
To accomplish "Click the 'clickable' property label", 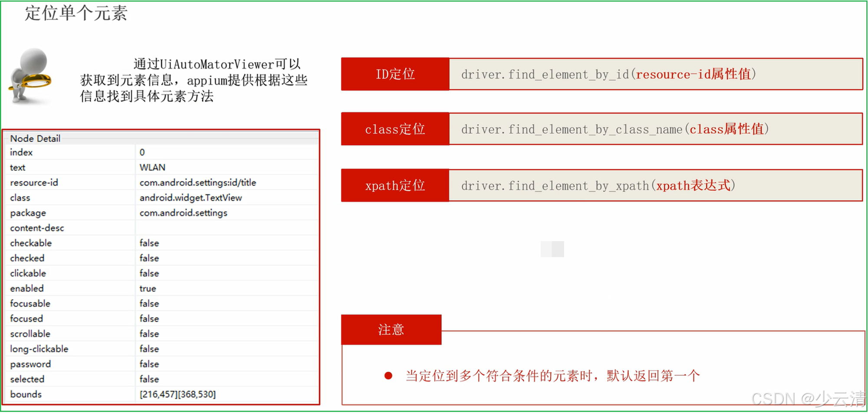I will [x=28, y=274].
